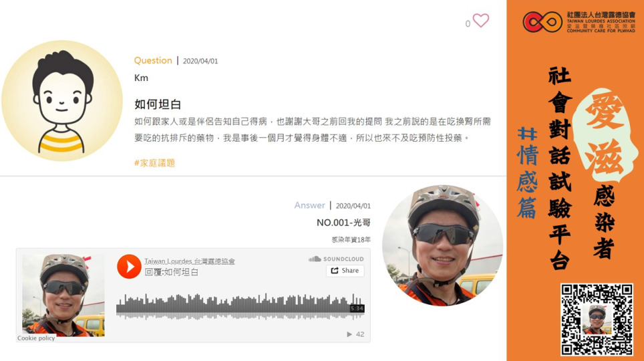Image resolution: width=644 pixels, height=361 pixels.
Task: Click the SoundCloud logo
Action: (x=336, y=259)
